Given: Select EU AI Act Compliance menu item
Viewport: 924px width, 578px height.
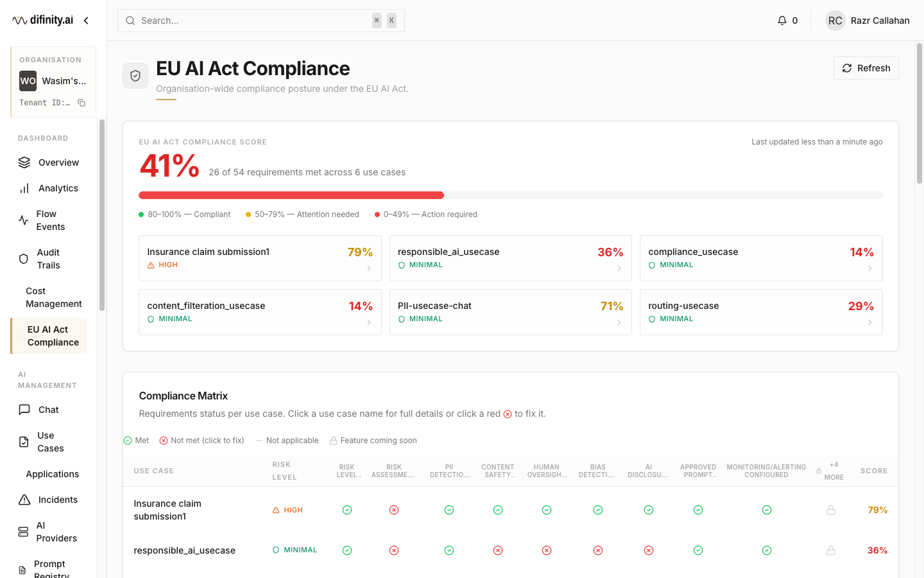Looking at the screenshot, I should click(x=49, y=336).
